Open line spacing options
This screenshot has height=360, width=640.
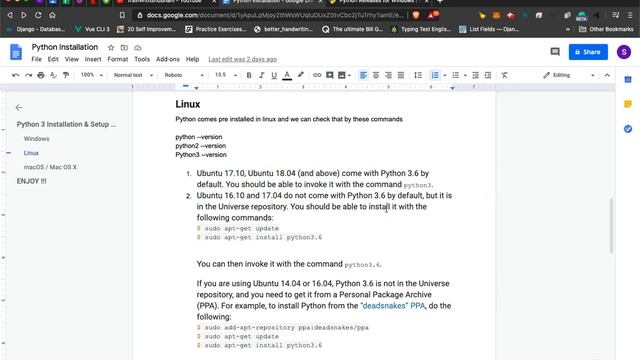coord(418,75)
